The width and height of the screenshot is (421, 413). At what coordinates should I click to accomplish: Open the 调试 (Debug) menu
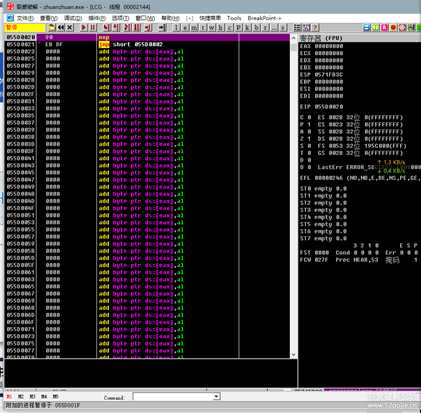point(73,18)
